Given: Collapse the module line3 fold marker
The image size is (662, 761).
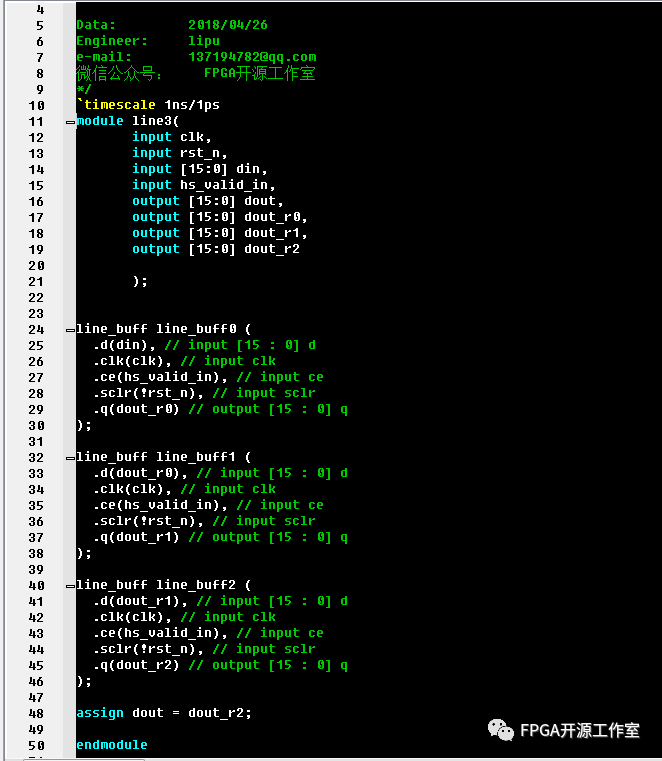Looking at the screenshot, I should coord(70,122).
